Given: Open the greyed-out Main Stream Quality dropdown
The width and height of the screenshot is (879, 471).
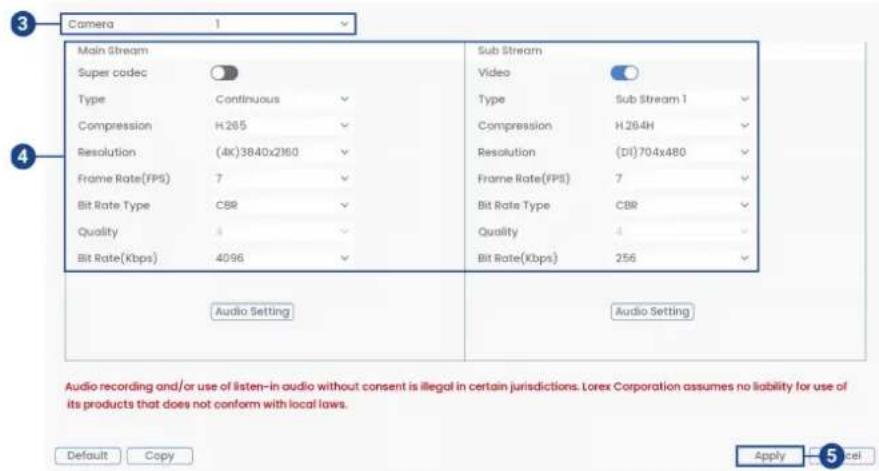Looking at the screenshot, I should 282,232.
